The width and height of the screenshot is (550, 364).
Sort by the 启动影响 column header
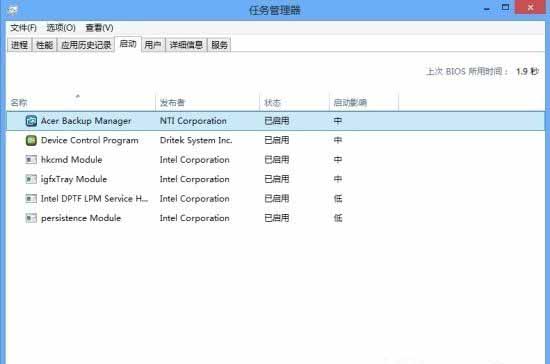click(x=364, y=103)
